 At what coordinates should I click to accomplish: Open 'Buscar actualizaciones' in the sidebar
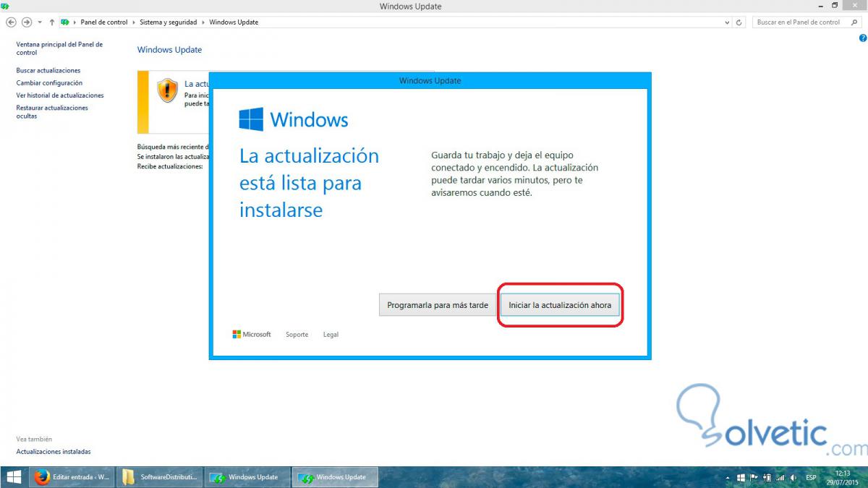coord(48,71)
